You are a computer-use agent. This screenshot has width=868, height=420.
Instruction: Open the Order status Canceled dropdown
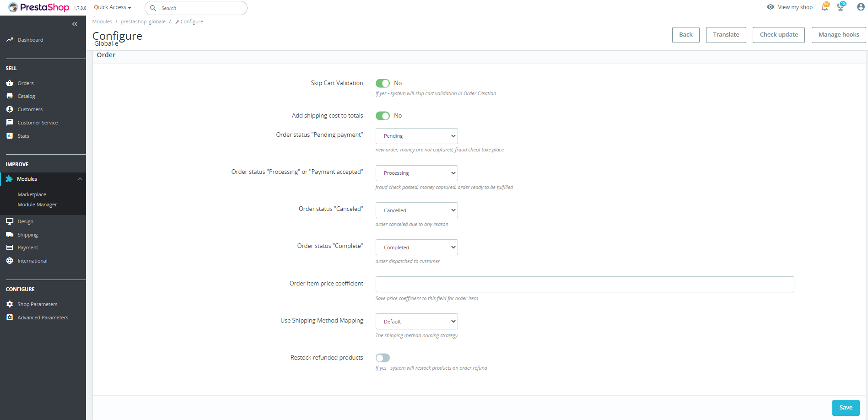[416, 210]
